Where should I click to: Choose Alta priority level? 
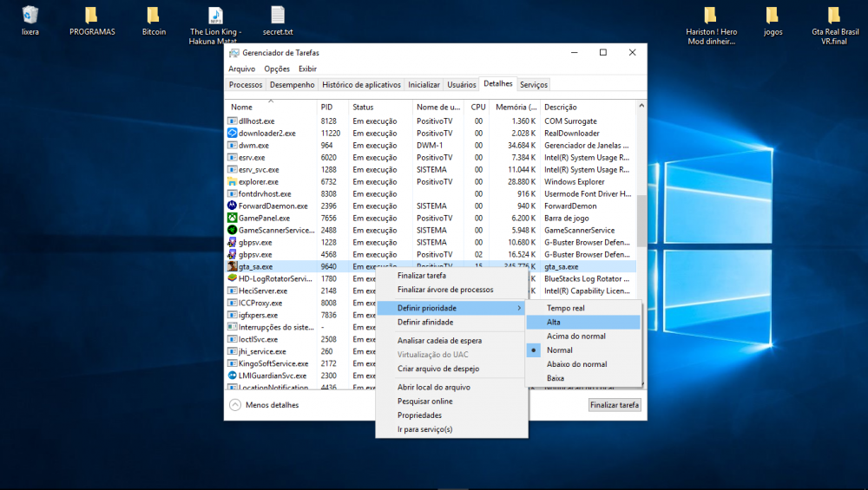point(554,323)
